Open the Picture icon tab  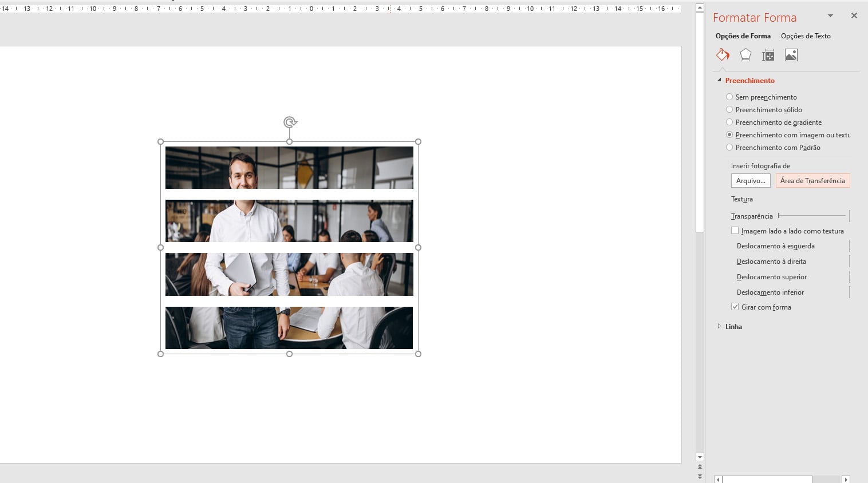(x=791, y=55)
